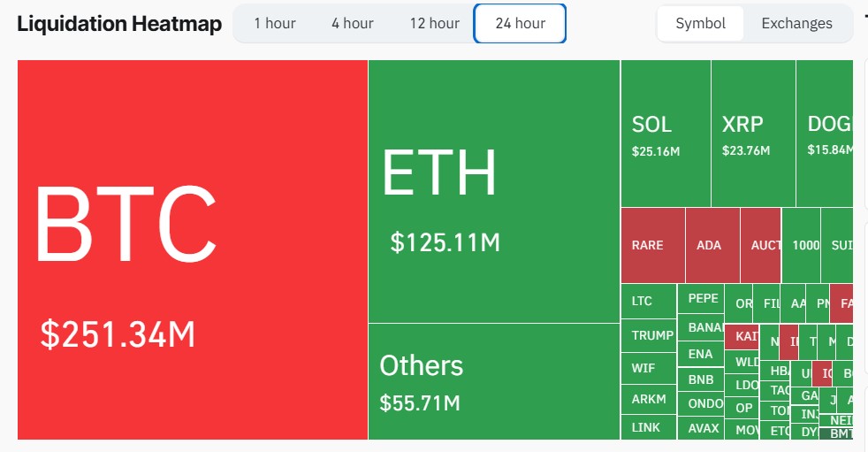This screenshot has height=452, width=868.
Task: Select the WIF heatmap cell
Action: click(x=648, y=368)
